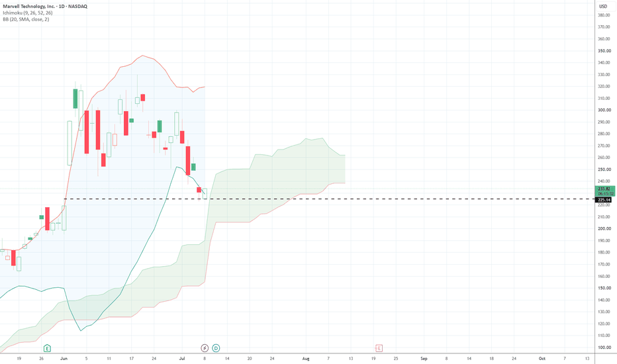Click the 380.00 price axis label
Viewport: 617px width, 364px height.
[x=604, y=15]
